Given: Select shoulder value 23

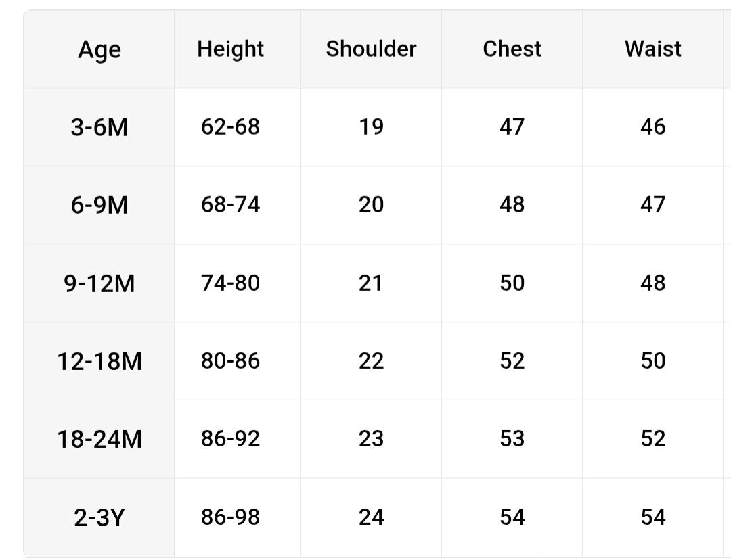Looking at the screenshot, I should click(371, 439).
